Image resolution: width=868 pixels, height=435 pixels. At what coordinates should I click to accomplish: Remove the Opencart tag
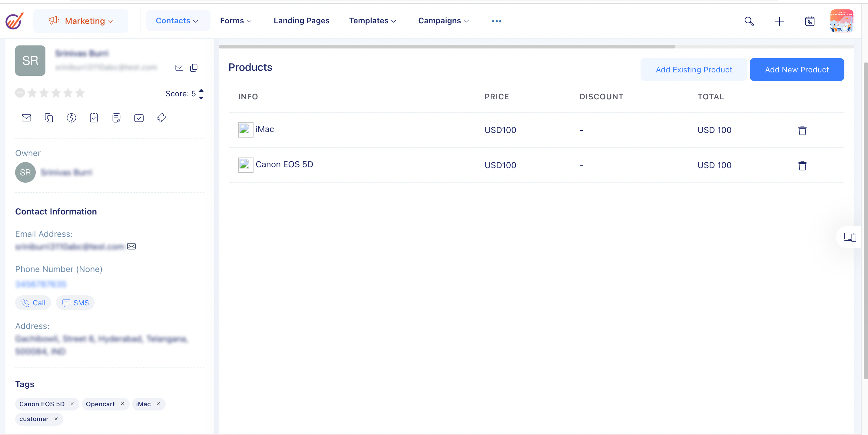tap(122, 404)
